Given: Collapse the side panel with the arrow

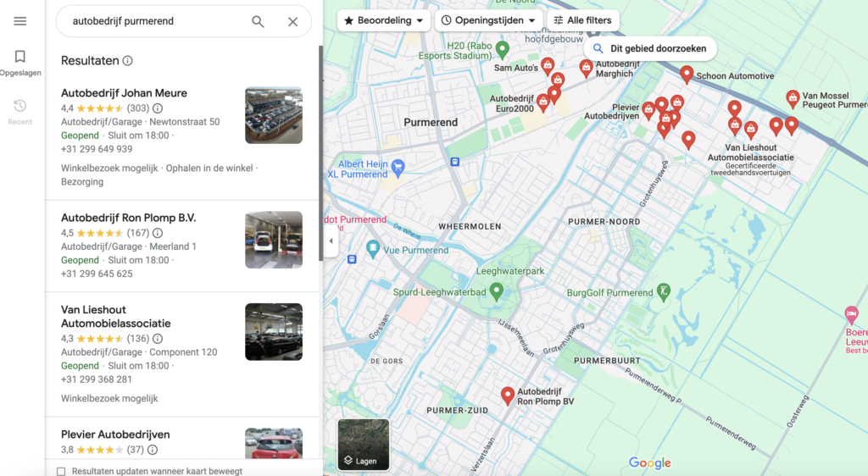Looking at the screenshot, I should (331, 241).
